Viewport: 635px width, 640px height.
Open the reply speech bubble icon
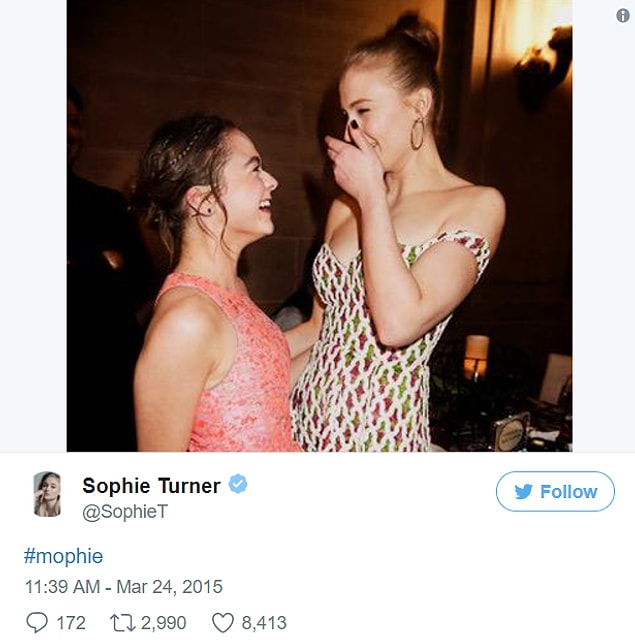(37, 623)
